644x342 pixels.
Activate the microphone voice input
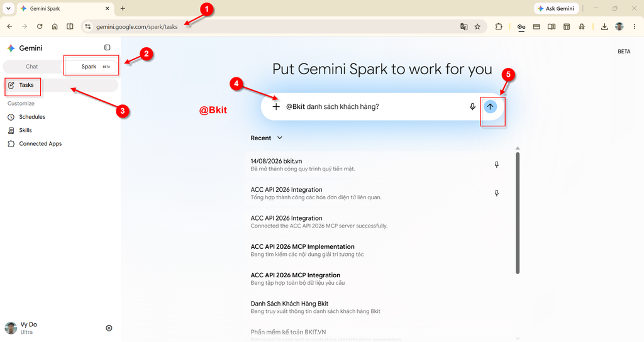pyautogui.click(x=472, y=107)
